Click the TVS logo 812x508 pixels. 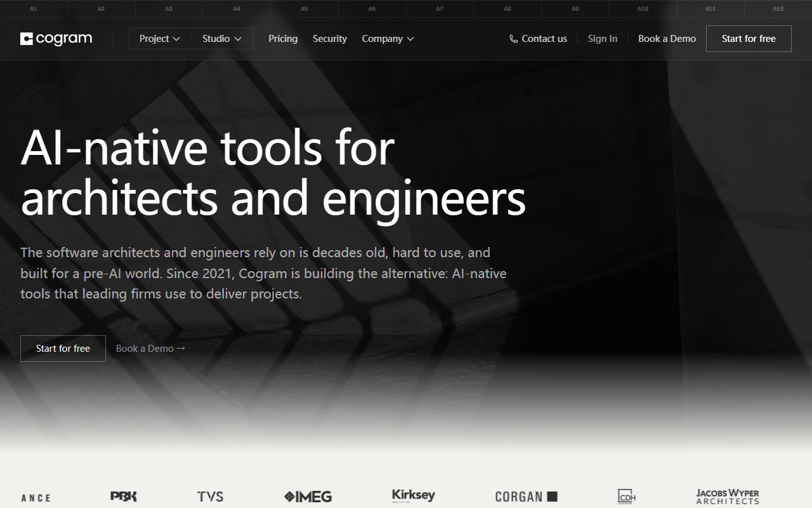click(x=210, y=497)
